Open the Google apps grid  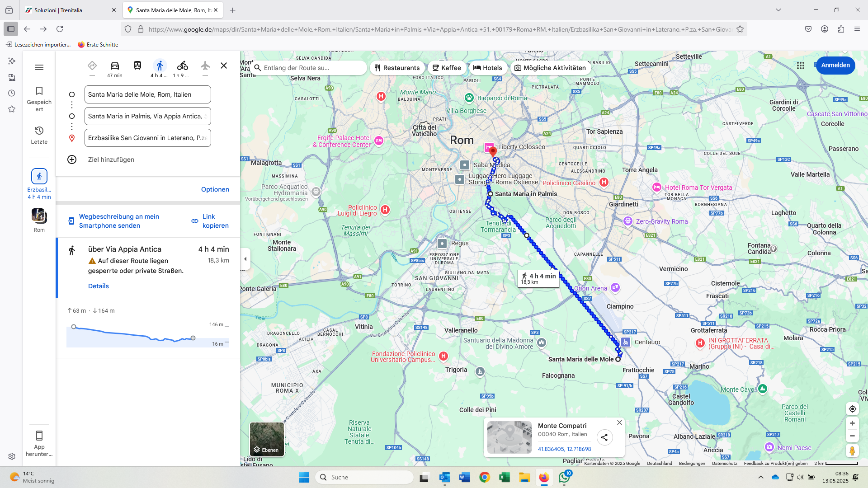(x=801, y=66)
